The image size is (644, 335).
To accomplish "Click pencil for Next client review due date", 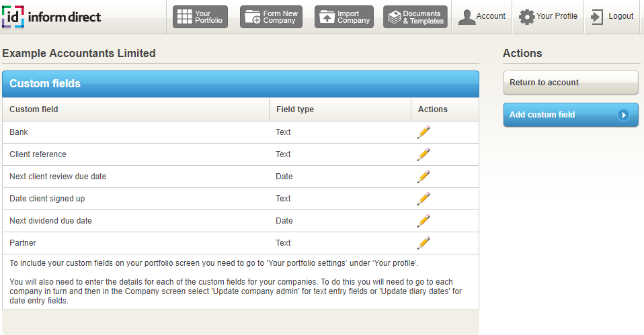I will pyautogui.click(x=424, y=177).
